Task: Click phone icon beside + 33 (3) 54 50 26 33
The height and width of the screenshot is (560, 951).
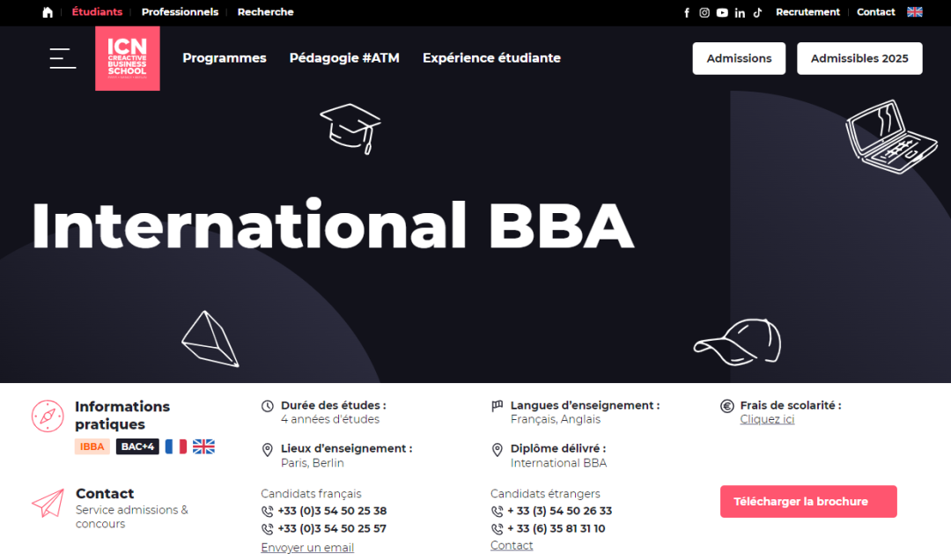Action: 497,512
